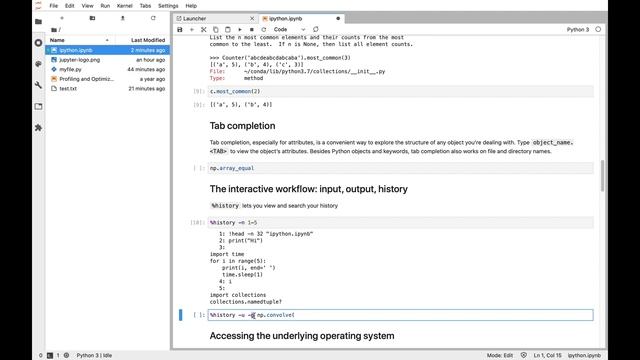Viewport: 640px width, 360px height.
Task: Open the Running Terminals and Kernels sidebar
Action: [x=38, y=43]
